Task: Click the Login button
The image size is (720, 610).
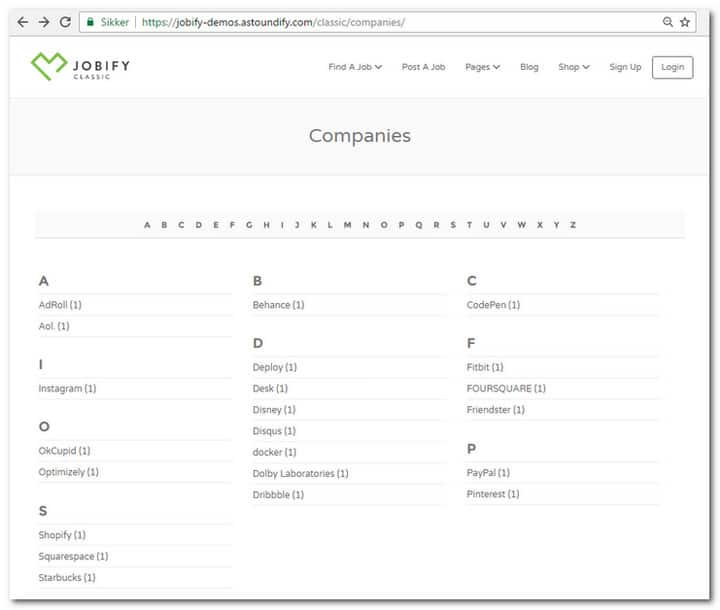Action: pyautogui.click(x=672, y=67)
